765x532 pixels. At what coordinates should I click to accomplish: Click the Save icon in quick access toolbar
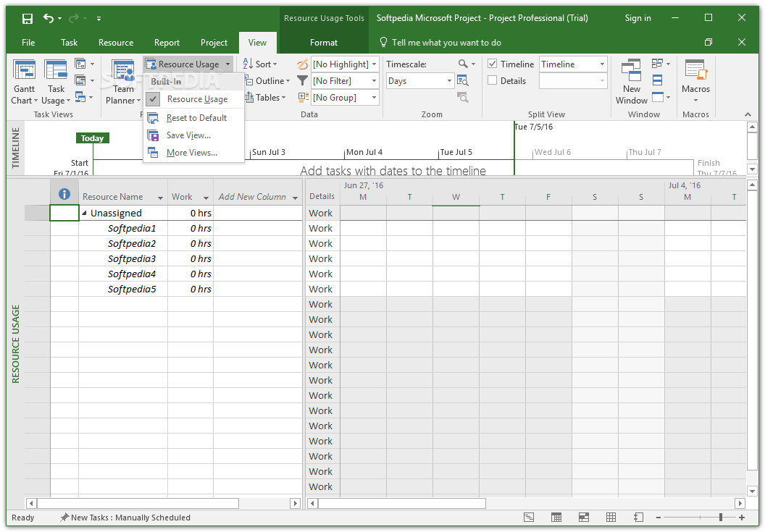click(28, 19)
